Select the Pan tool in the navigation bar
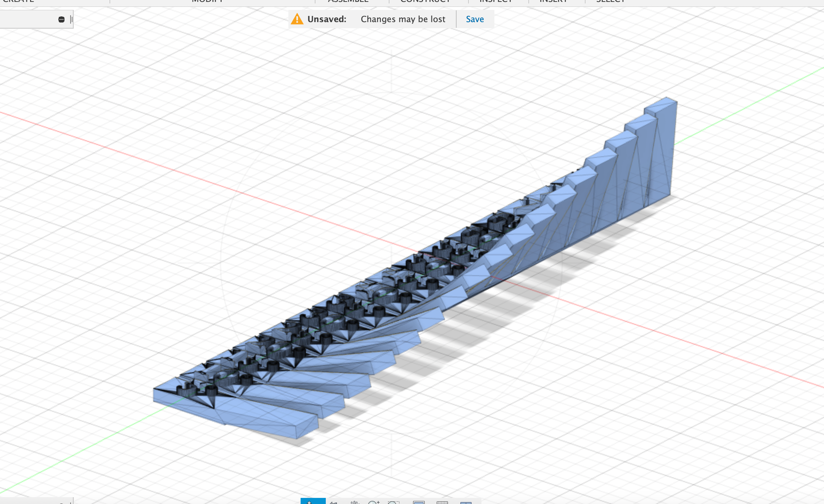The image size is (824, 504). click(355, 501)
